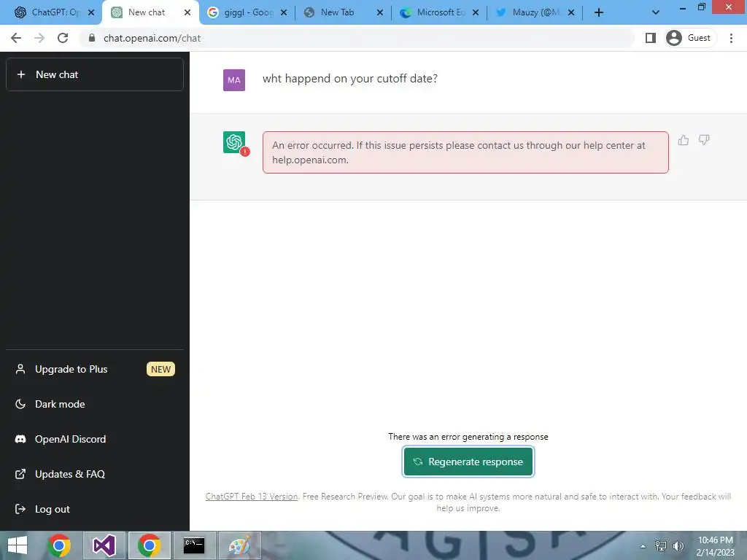
Task: Open the Guest profile button
Action: pyautogui.click(x=690, y=38)
